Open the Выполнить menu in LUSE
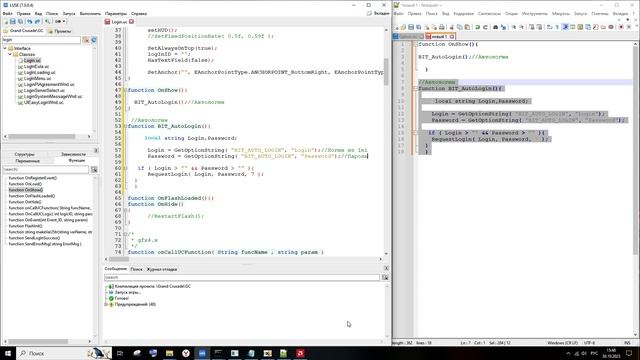Image resolution: width=640 pixels, height=360 pixels. click(x=90, y=13)
